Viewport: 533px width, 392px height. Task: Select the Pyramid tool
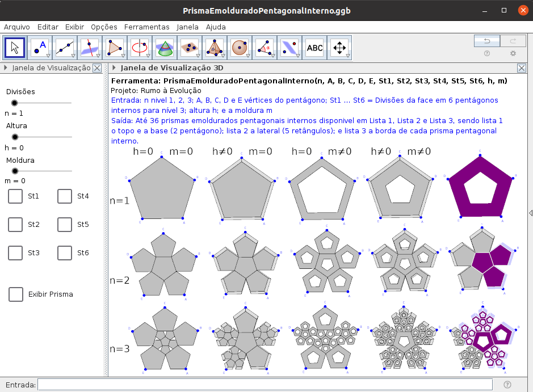215,48
